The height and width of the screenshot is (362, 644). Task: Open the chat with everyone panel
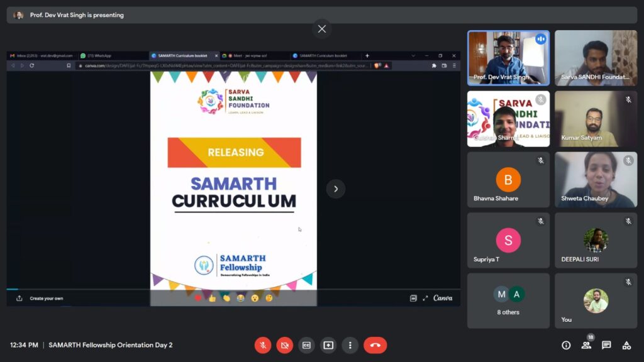point(606,345)
